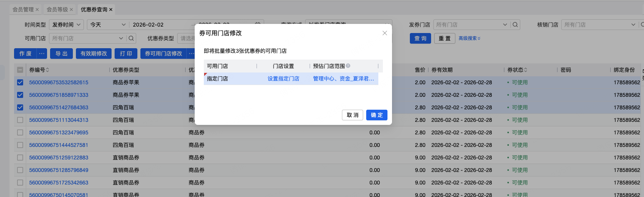Viewport: 644px width, 197px height.
Task: Click the 绑定身份 column header
Action: 624,70
